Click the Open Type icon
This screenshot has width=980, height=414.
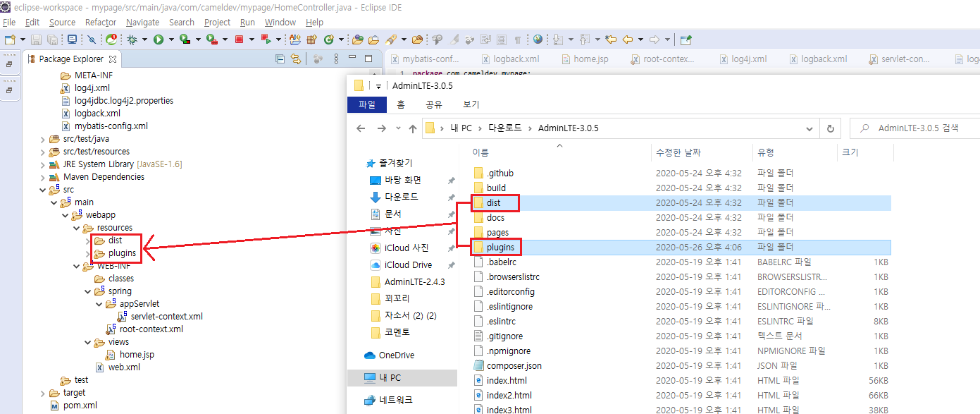[x=357, y=39]
